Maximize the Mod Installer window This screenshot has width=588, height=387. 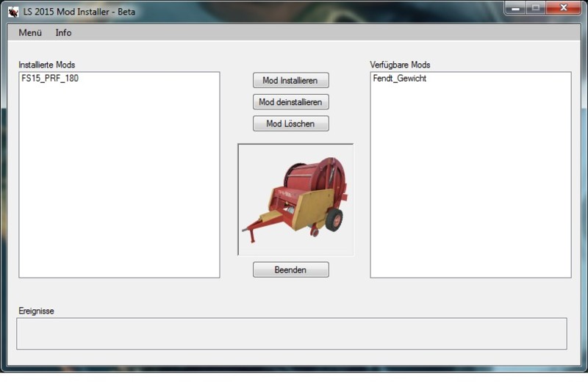pos(534,7)
